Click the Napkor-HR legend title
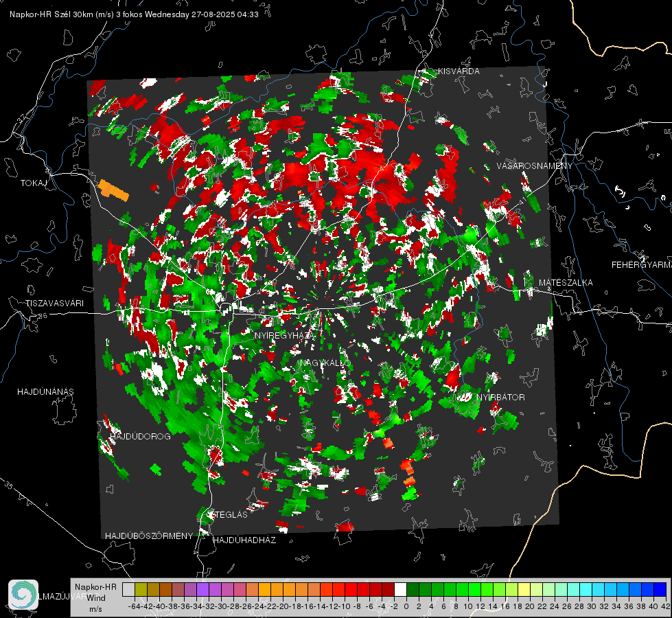The image size is (672, 618). 95,587
